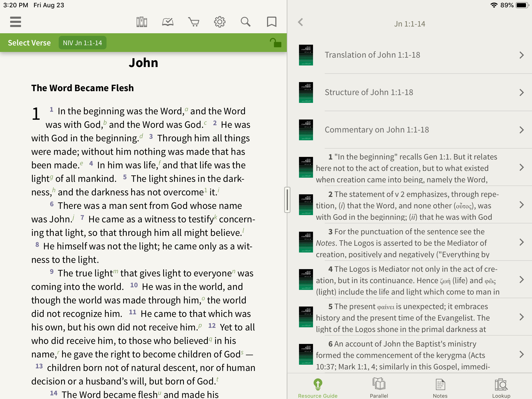The width and height of the screenshot is (532, 399).
Task: Tap the large chapter number 1
Action: pyautogui.click(x=36, y=114)
